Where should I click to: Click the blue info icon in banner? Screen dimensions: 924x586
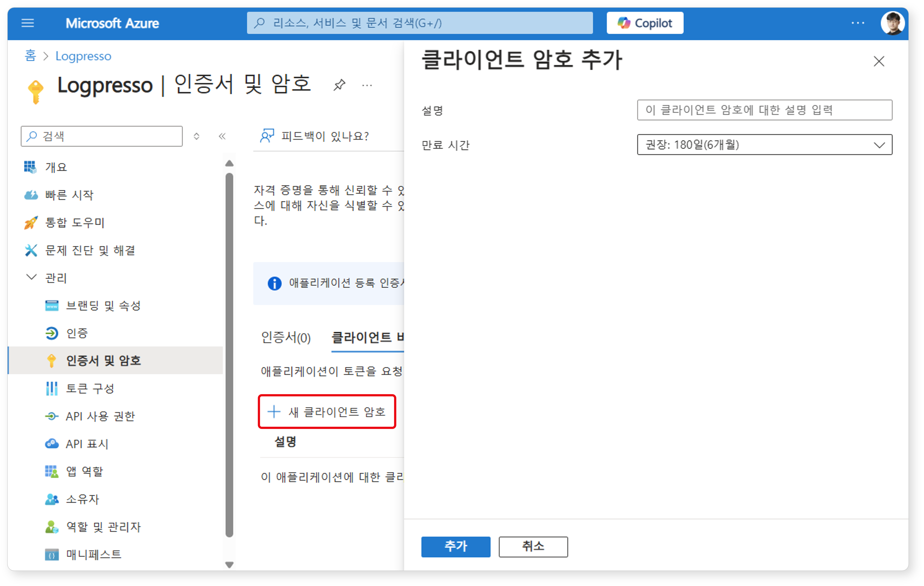(x=274, y=283)
